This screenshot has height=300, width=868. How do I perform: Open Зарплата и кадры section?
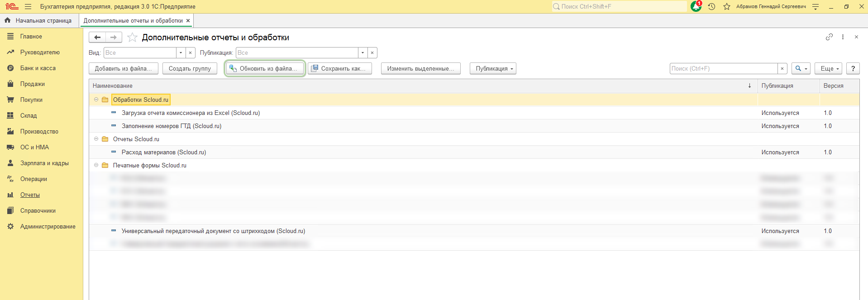(x=41, y=163)
